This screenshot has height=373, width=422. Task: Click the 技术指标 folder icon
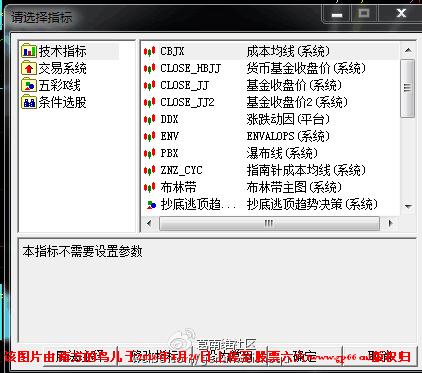[x=29, y=51]
